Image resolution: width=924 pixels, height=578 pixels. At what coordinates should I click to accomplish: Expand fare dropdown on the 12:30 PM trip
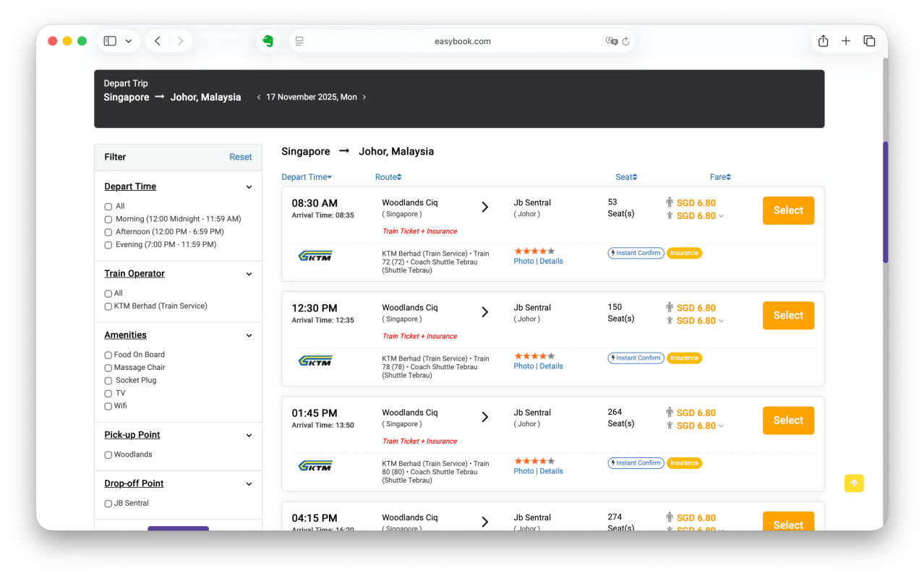722,322
